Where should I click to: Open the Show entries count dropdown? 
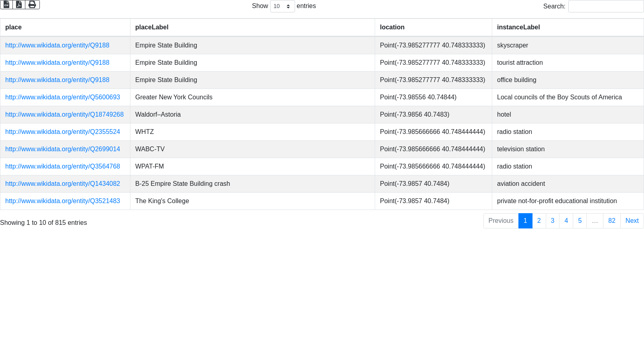(x=282, y=6)
